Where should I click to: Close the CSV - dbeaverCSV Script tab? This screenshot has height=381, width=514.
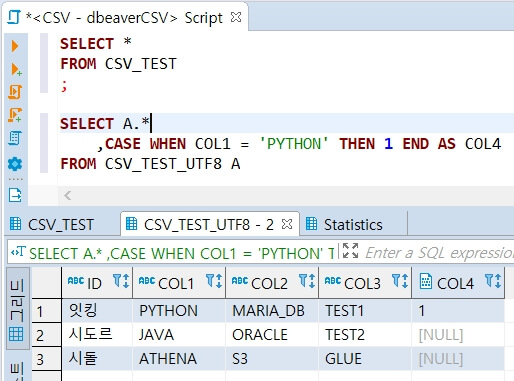(x=236, y=17)
